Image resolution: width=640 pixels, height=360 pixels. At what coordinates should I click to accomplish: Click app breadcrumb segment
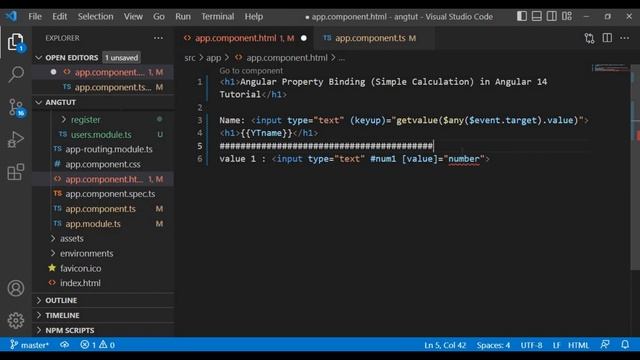tap(213, 58)
